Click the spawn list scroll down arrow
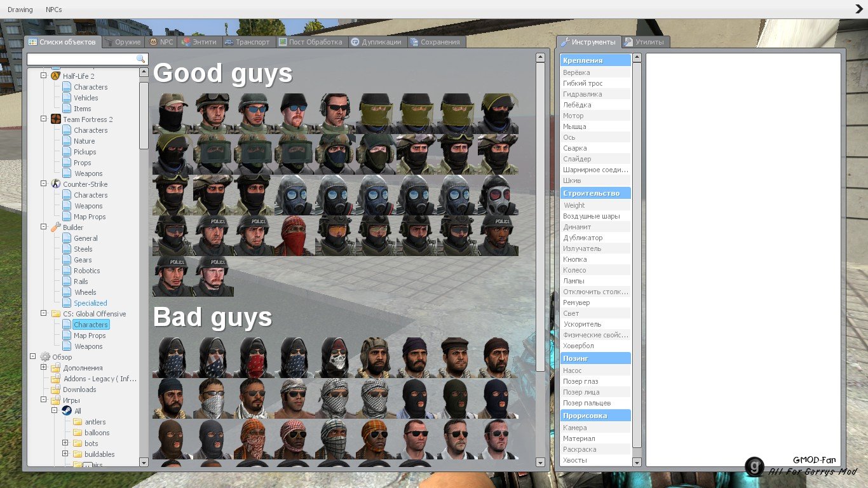868x488 pixels. (x=541, y=462)
